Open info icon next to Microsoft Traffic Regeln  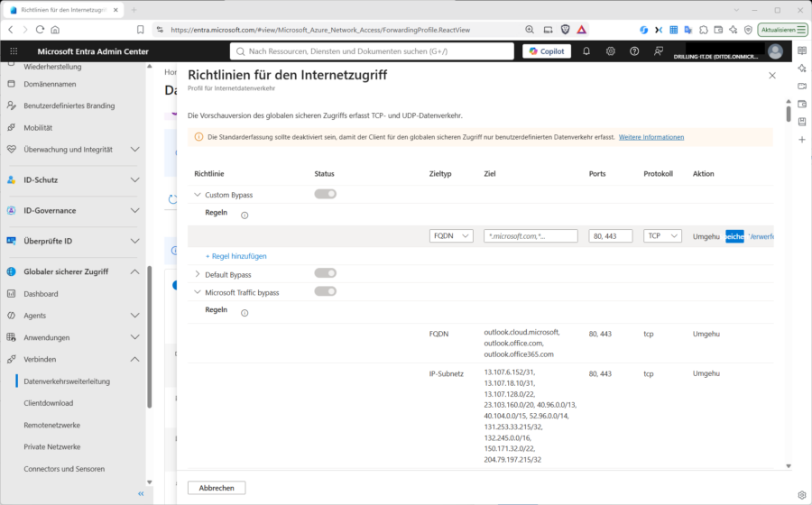pos(245,313)
